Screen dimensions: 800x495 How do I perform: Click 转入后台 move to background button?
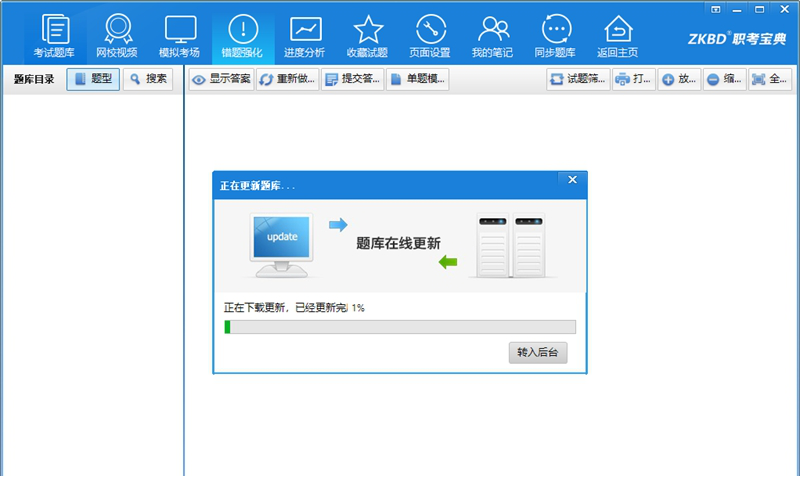click(538, 353)
